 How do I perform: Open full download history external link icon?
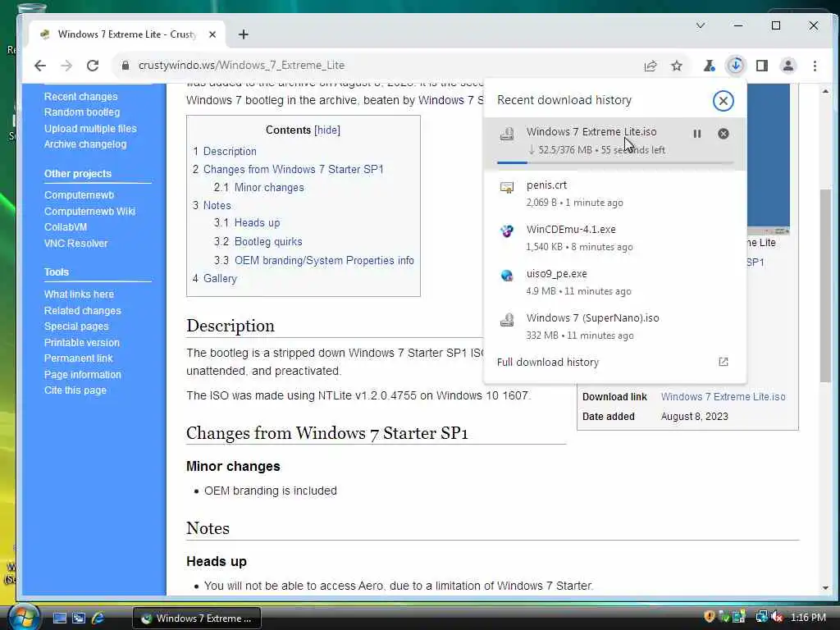coord(724,362)
